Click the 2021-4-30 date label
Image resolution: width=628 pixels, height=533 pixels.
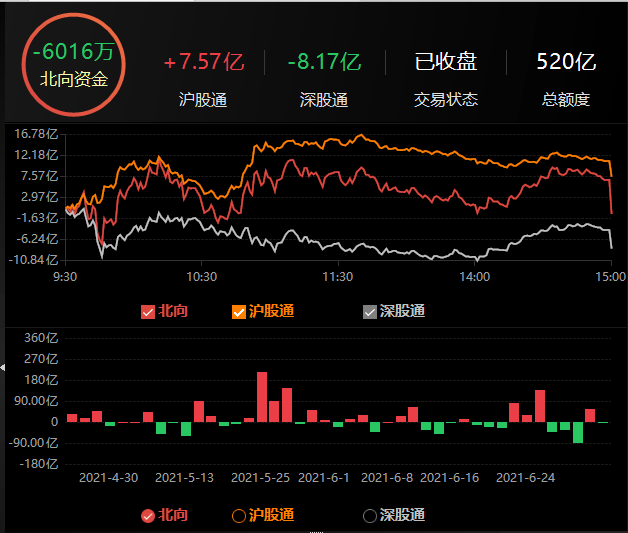108,478
